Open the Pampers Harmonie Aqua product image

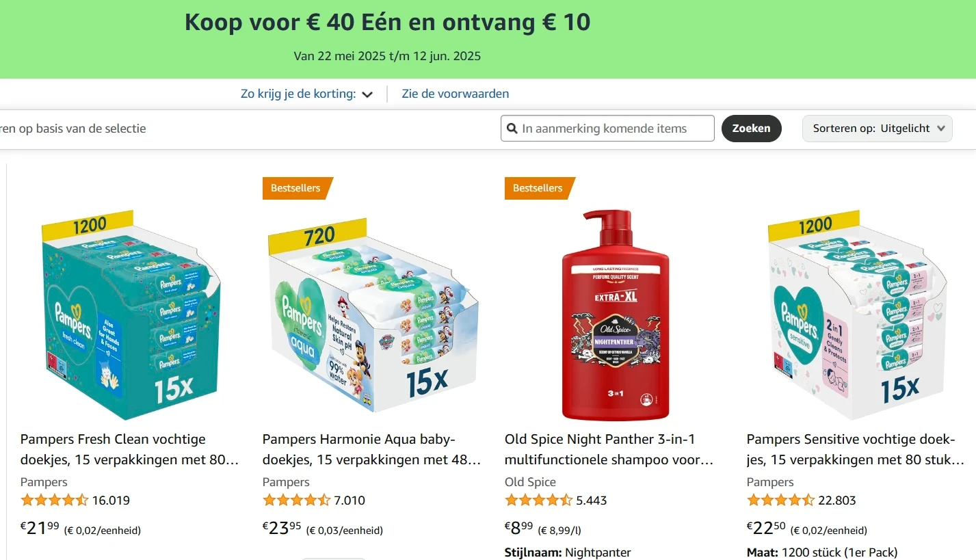point(371,315)
